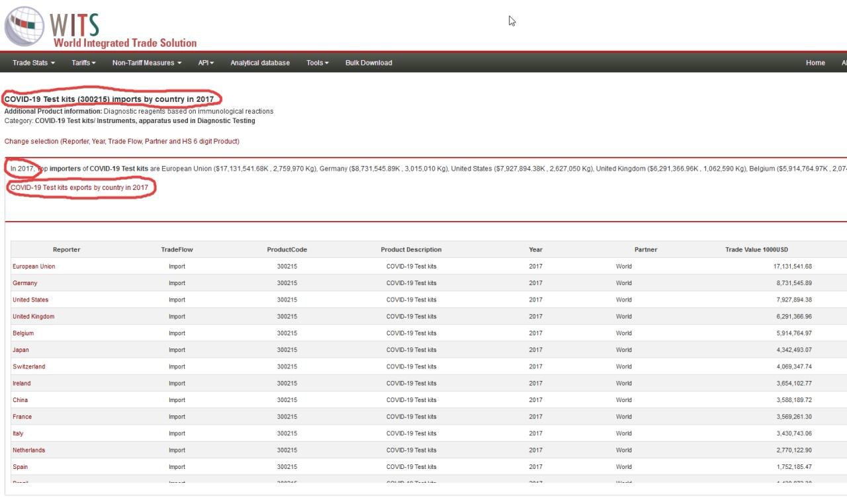Screen dimensions: 847x504
Task: Open the Bulk Download page
Action: [369, 63]
